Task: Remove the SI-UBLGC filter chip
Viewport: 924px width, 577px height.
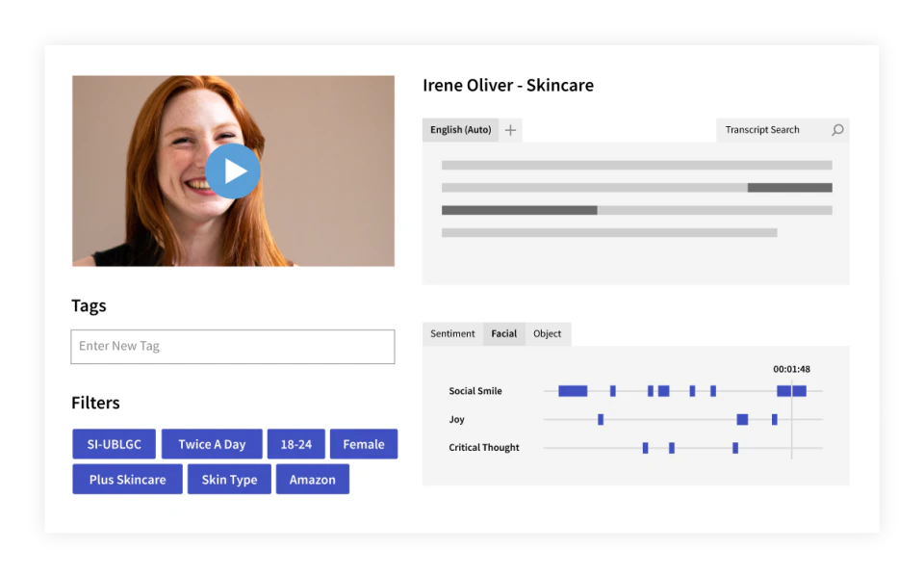Action: click(114, 443)
